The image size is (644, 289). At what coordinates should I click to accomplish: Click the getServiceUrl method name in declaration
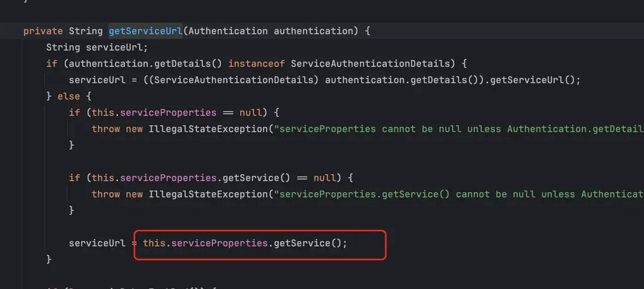(145, 30)
